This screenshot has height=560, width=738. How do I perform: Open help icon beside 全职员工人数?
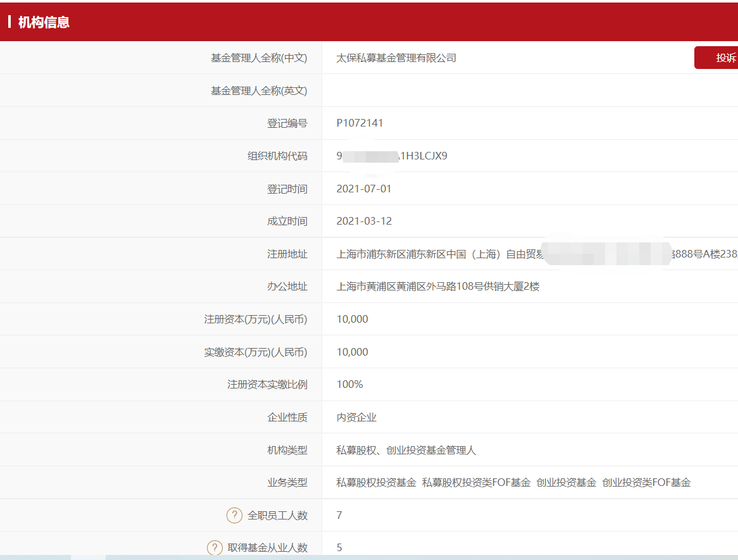pyautogui.click(x=234, y=515)
